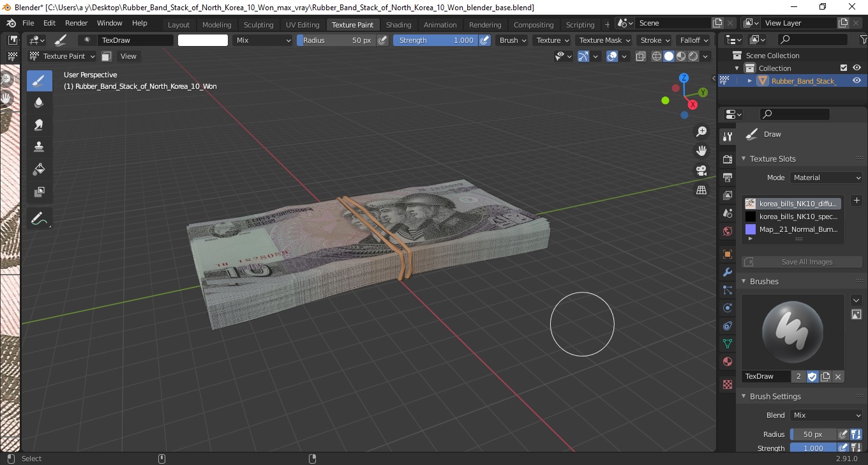Toggle Collection exclude checkbox in outliner

pos(844,68)
